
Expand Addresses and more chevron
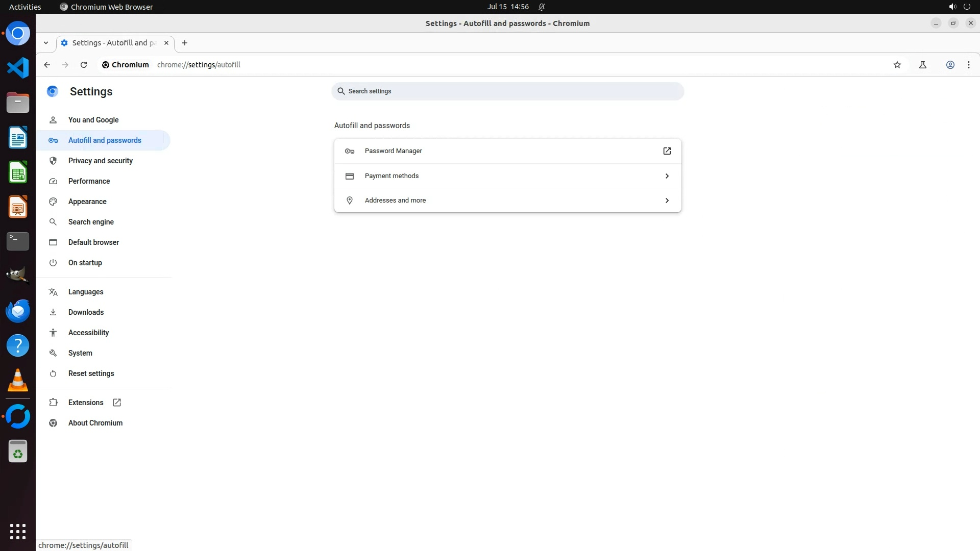pyautogui.click(x=667, y=201)
